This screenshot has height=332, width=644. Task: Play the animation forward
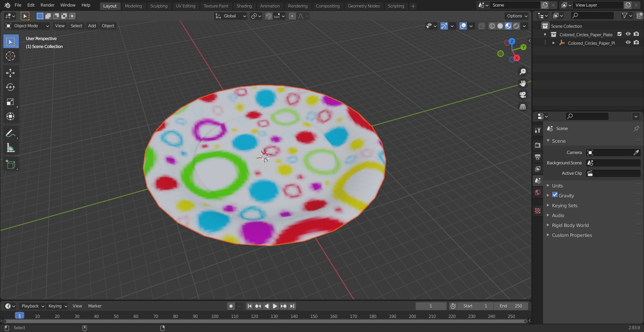[x=275, y=306]
